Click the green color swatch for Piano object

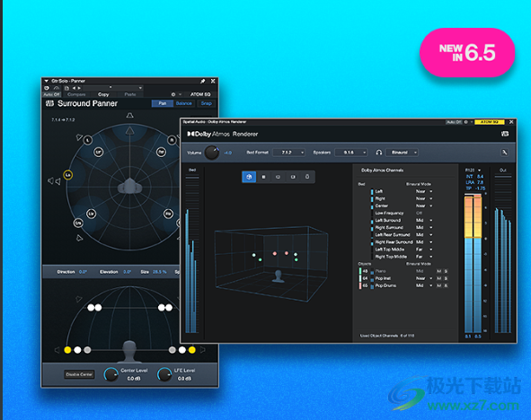click(360, 271)
